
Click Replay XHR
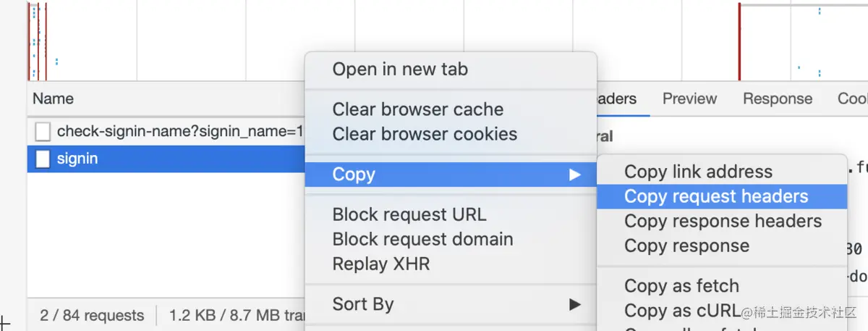pos(380,264)
